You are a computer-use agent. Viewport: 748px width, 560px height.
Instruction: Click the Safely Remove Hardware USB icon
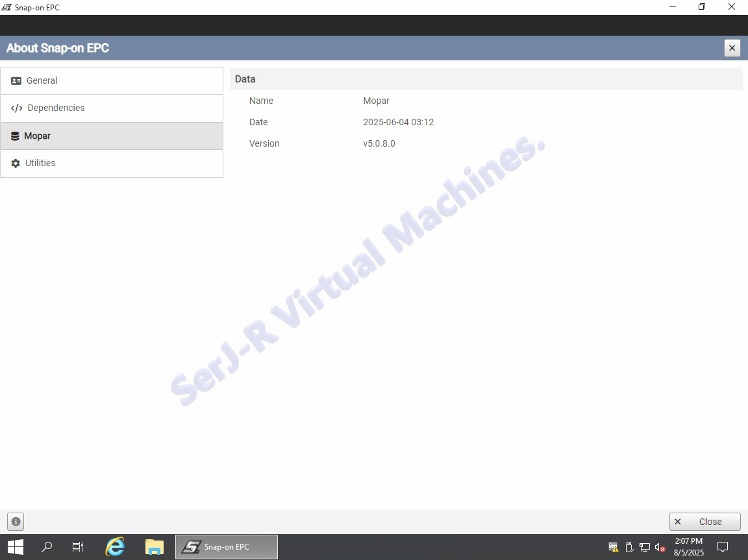click(629, 547)
